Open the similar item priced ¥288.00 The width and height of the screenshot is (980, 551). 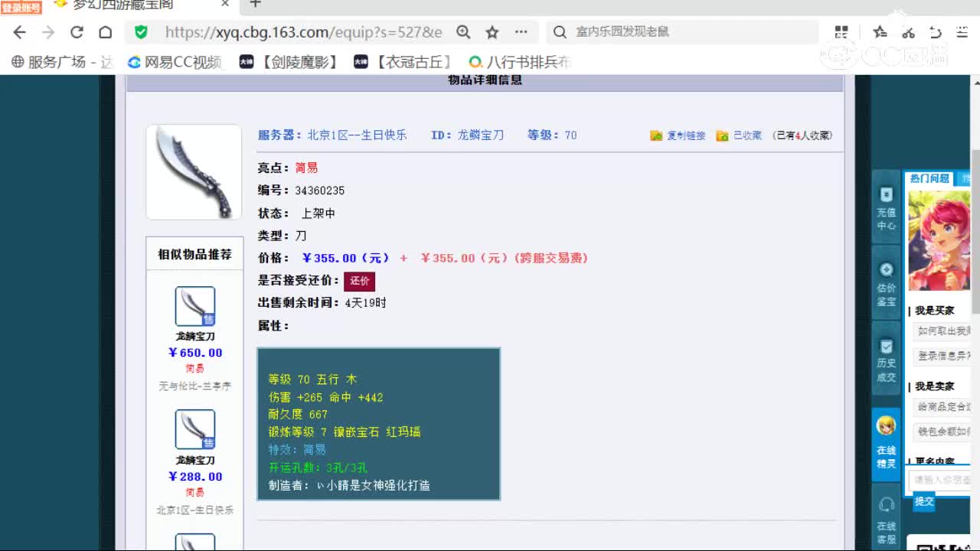click(195, 429)
